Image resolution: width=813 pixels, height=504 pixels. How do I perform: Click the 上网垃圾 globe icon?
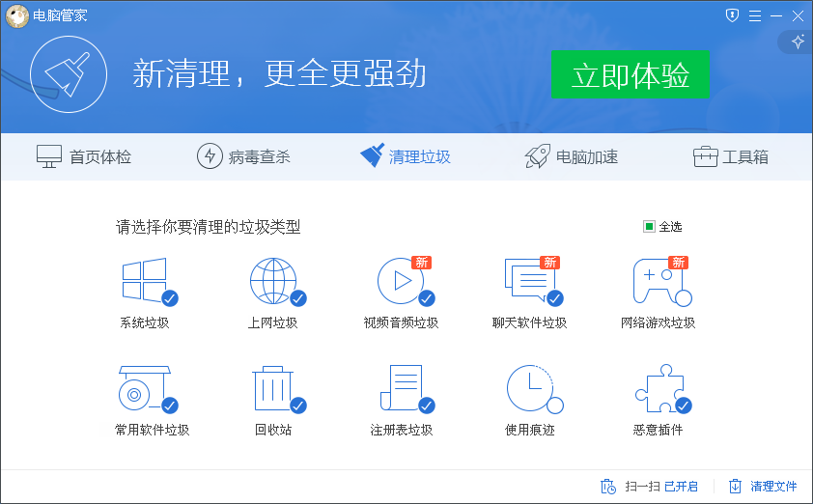[x=273, y=281]
